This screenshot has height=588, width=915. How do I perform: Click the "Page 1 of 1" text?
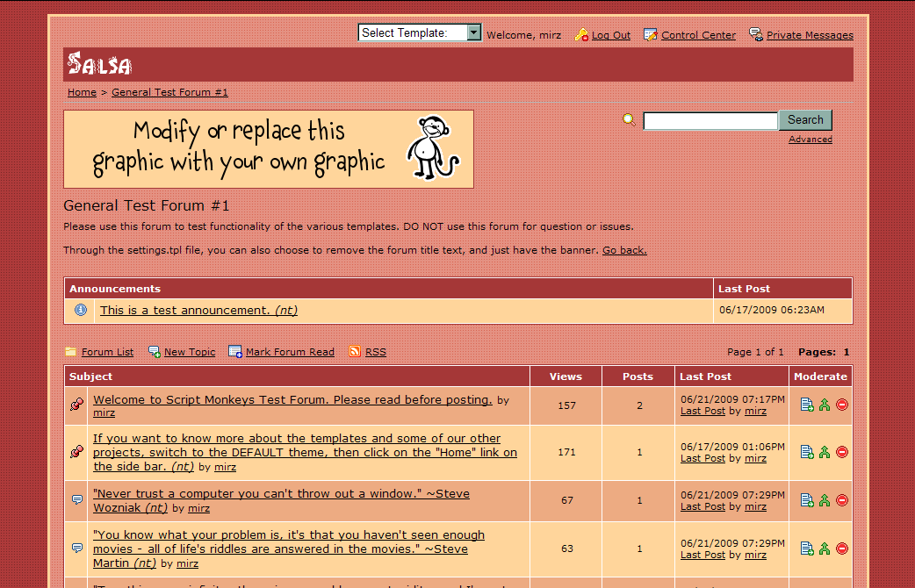pyautogui.click(x=755, y=352)
